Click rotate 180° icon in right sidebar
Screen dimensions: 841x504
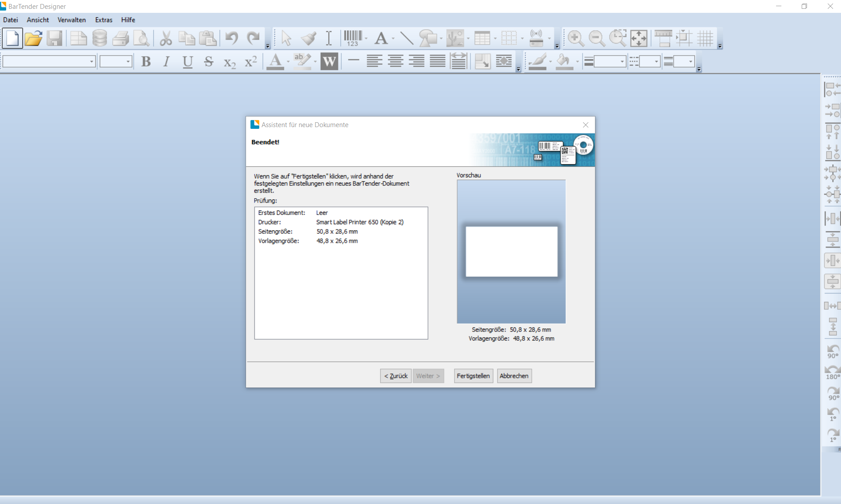click(833, 372)
